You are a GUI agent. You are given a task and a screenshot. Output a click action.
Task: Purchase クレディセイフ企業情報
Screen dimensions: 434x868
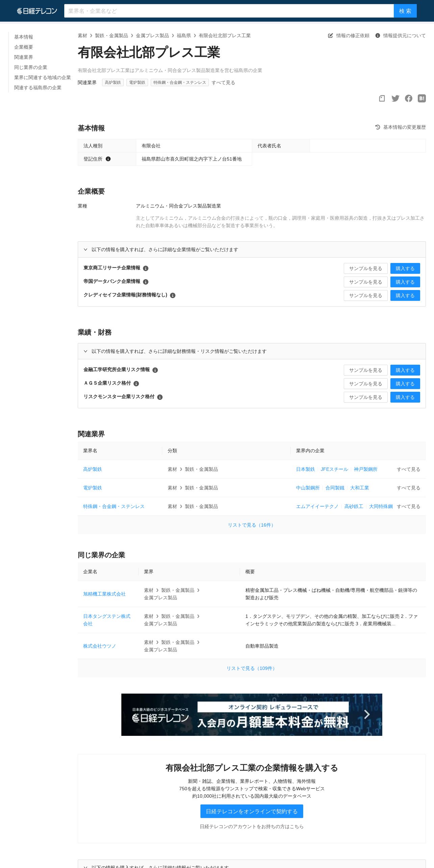point(405,295)
